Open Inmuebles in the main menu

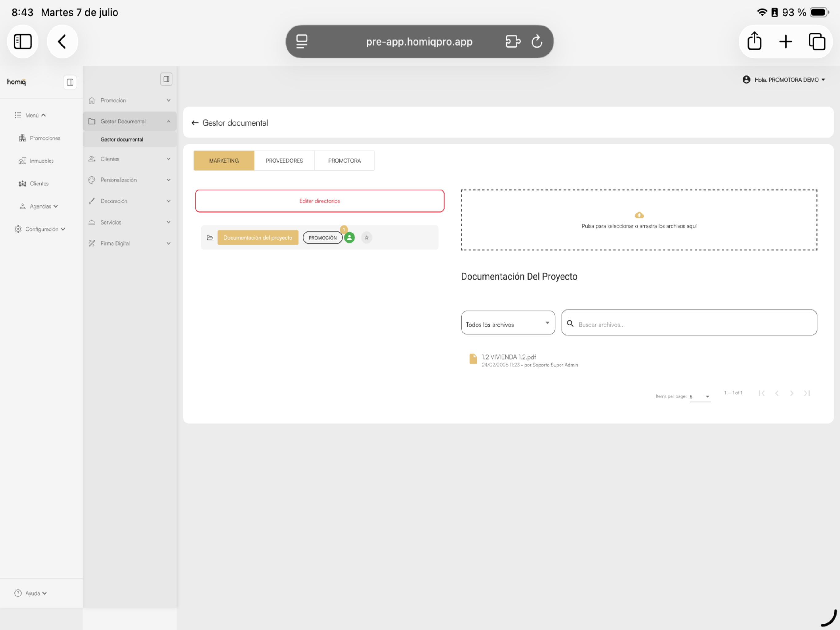click(x=37, y=161)
